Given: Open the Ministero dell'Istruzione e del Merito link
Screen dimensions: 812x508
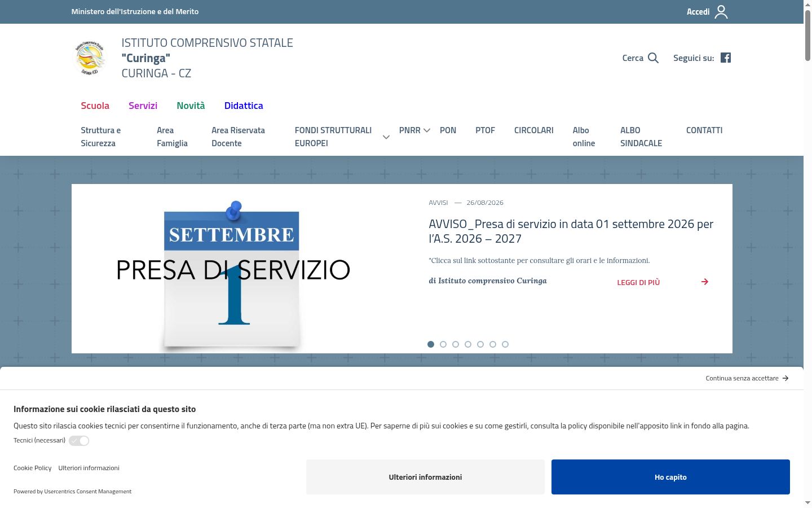Looking at the screenshot, I should [135, 11].
